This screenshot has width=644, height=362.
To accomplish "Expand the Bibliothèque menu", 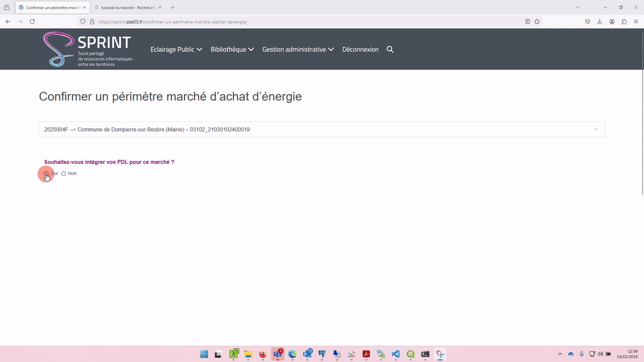I will coord(232,49).
